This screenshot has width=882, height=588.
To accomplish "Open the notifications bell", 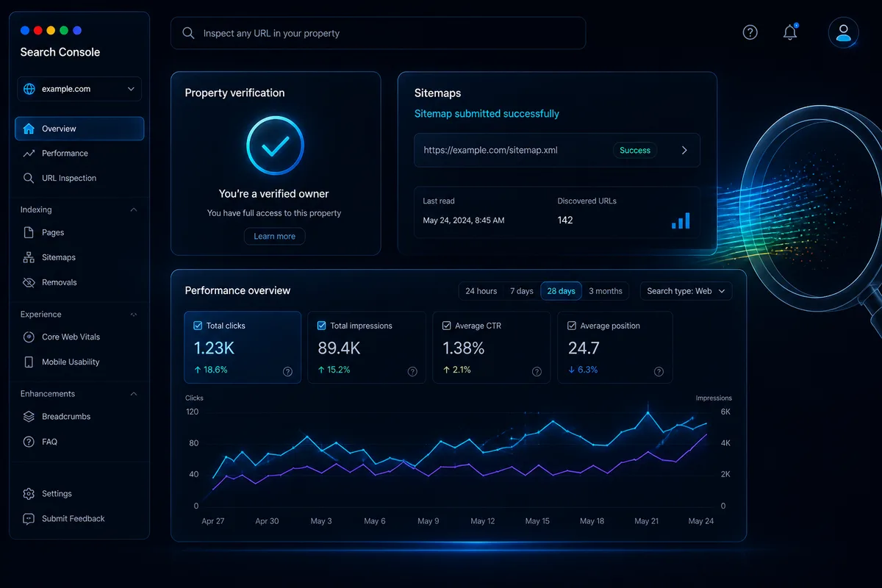I will pyautogui.click(x=790, y=32).
